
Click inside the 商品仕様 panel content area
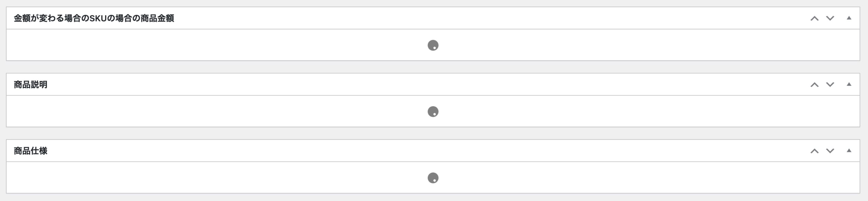433,178
